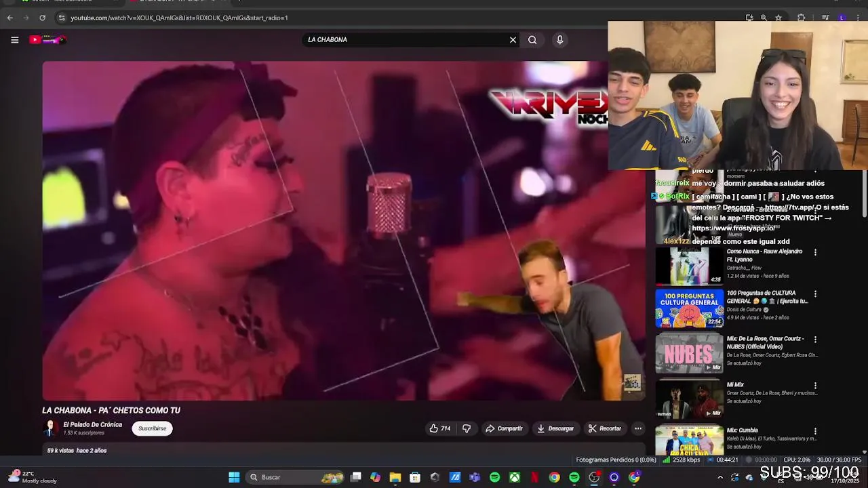Show hidden tray icons chevron
Screen dimensions: 868x488
[720, 477]
